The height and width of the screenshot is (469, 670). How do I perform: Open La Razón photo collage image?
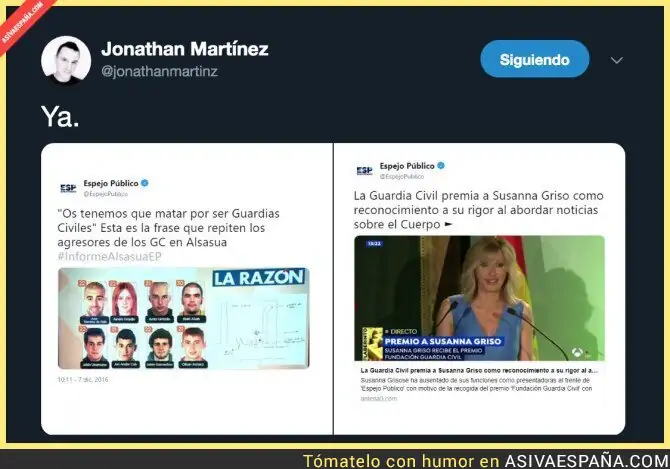pos(184,318)
